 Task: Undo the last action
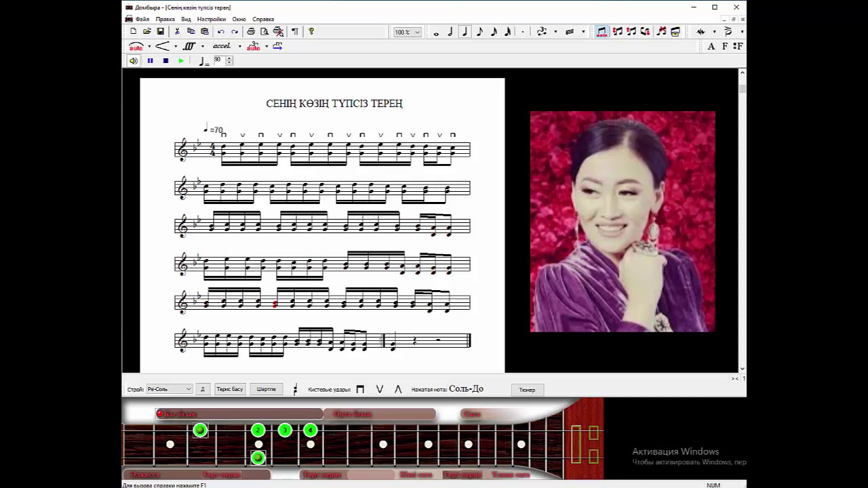pyautogui.click(x=220, y=31)
